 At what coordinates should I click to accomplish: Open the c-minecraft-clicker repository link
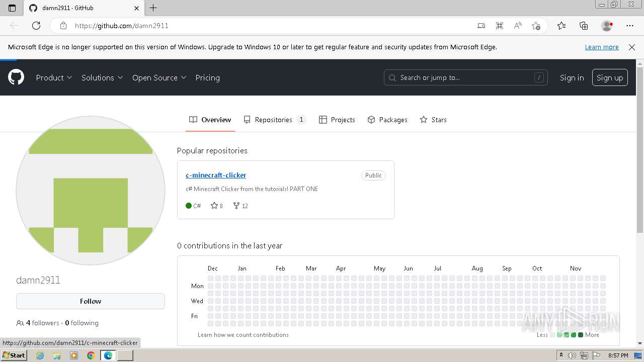pyautogui.click(x=216, y=175)
